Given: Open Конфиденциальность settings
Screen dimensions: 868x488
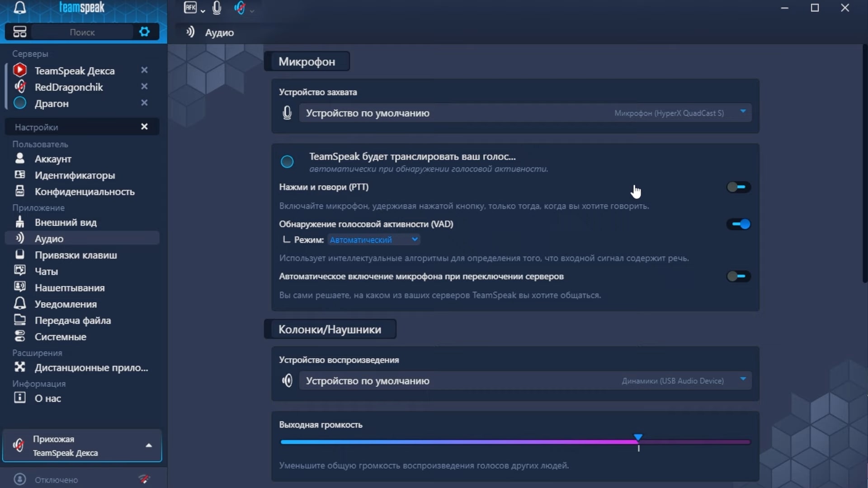Looking at the screenshot, I should click(82, 191).
